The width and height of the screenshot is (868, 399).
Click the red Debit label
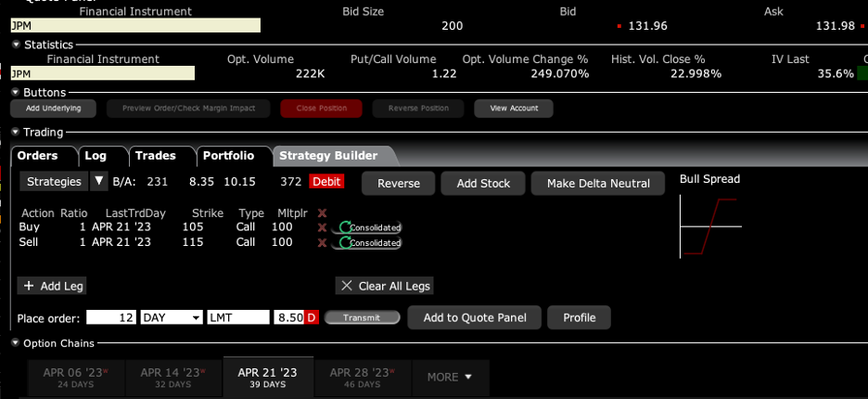point(326,181)
